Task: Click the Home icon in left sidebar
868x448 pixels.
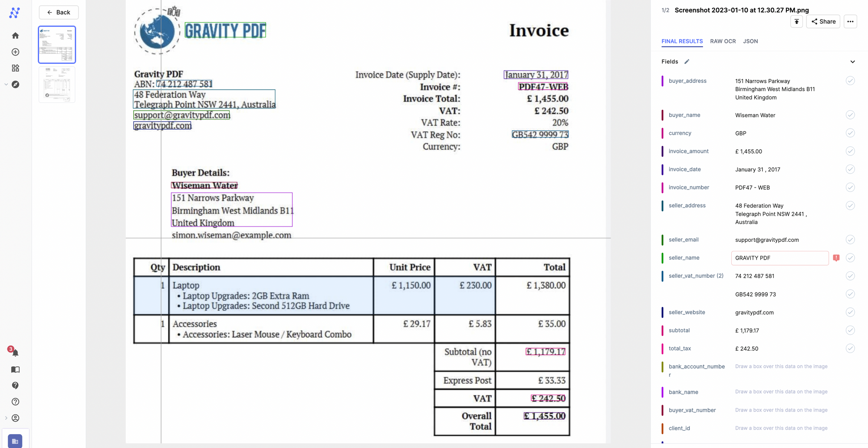Action: [15, 36]
